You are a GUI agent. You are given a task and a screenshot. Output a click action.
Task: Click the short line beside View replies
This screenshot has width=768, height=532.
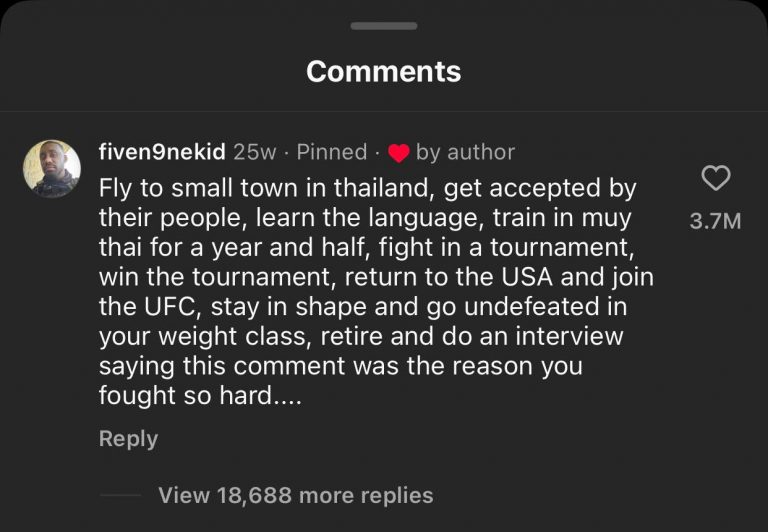tap(121, 496)
